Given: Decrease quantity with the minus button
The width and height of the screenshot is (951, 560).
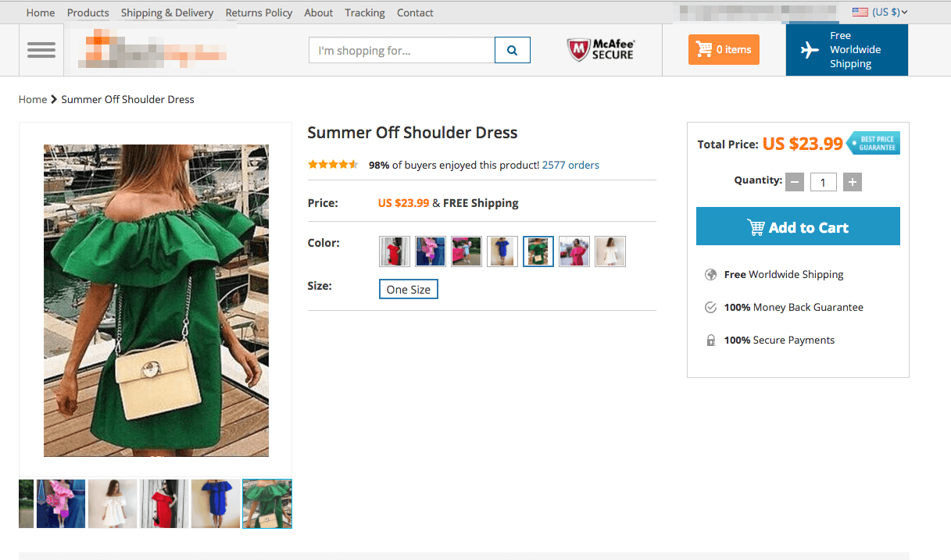Looking at the screenshot, I should tap(795, 182).
